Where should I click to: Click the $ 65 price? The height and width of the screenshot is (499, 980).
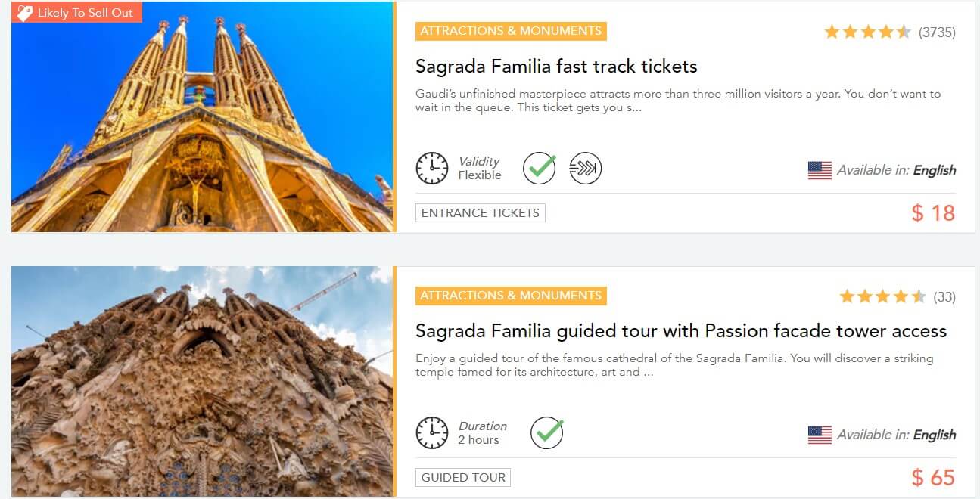point(933,478)
